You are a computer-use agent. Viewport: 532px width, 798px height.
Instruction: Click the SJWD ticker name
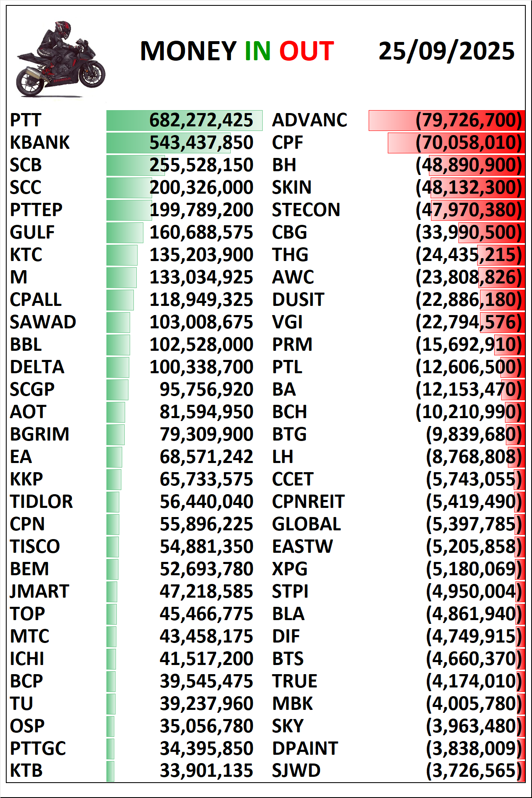[x=296, y=771]
